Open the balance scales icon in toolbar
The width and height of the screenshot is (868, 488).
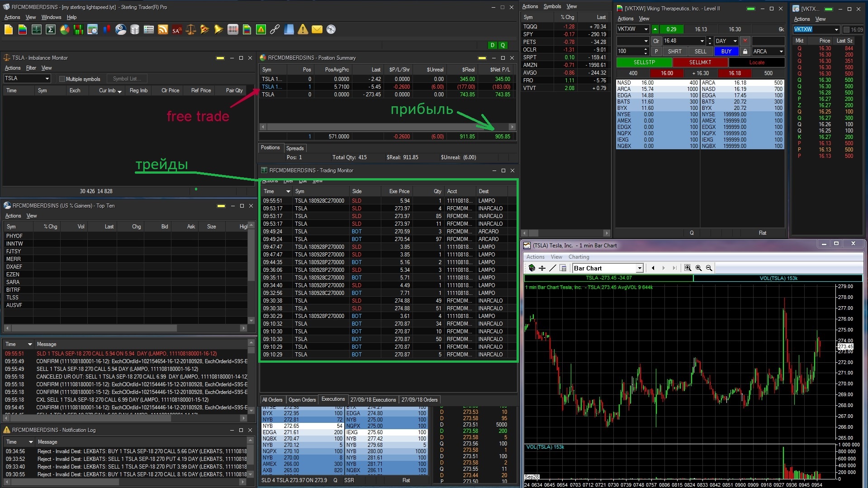pos(191,30)
